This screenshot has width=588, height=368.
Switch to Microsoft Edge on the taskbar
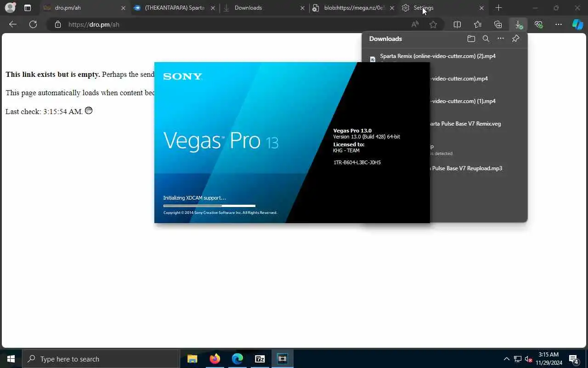tap(237, 359)
